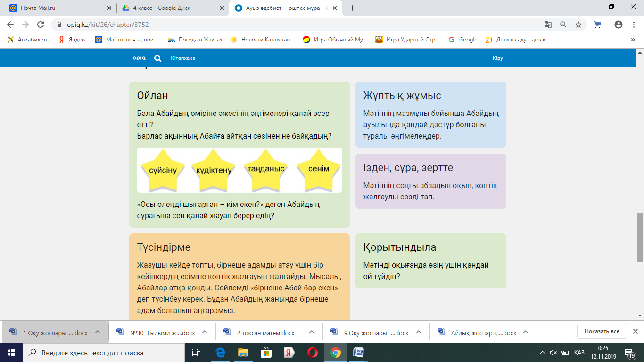This screenshot has height=362, width=644.
Task: Close the Почта Mail.ru tab
Action: pos(109,8)
